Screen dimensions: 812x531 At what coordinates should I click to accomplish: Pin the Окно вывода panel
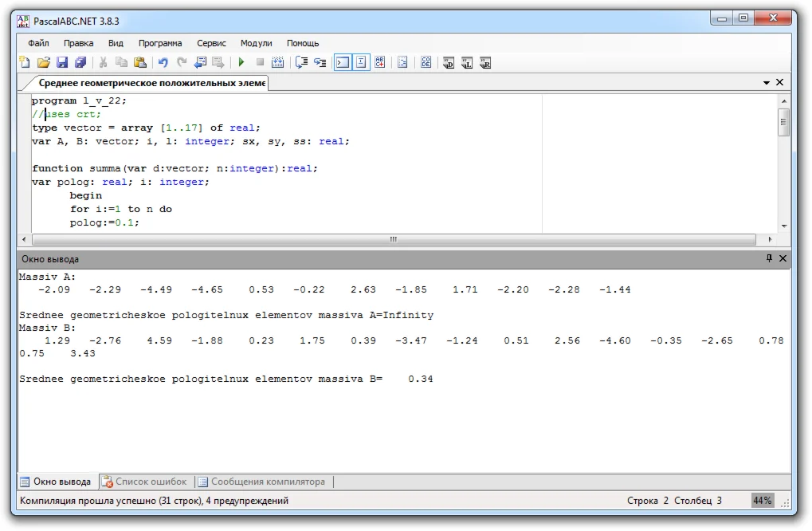(769, 258)
